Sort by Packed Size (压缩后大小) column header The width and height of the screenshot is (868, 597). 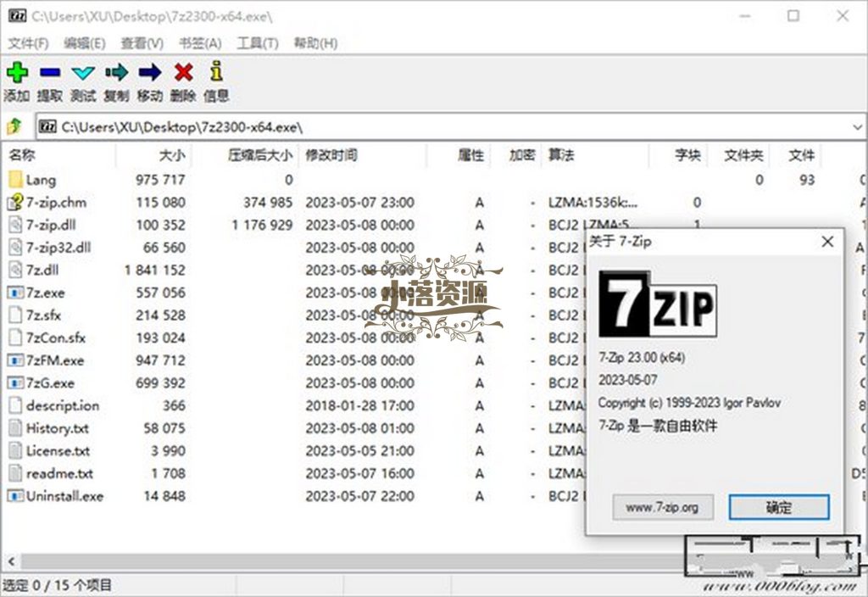[x=245, y=155]
